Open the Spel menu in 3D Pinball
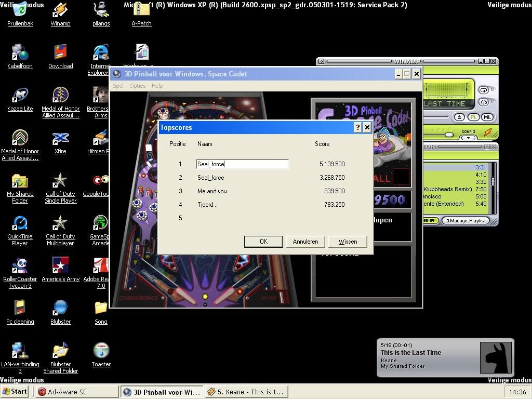Viewport: 532px width, 399px height. [x=118, y=86]
